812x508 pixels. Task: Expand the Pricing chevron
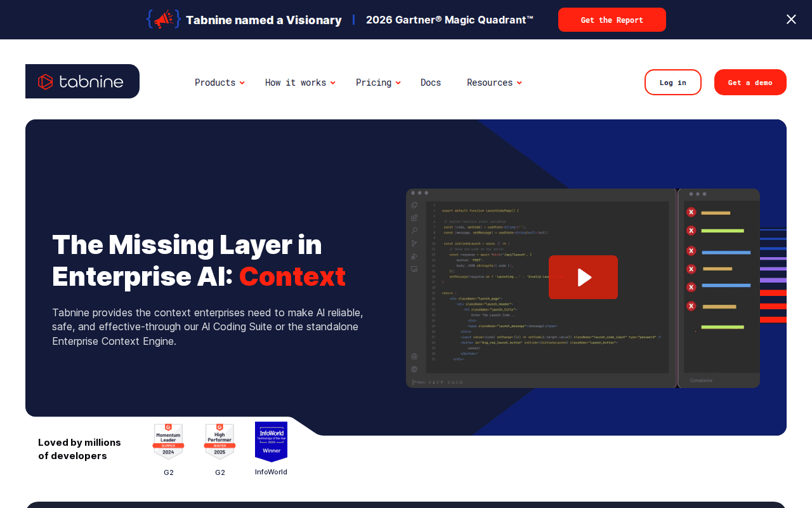pos(398,83)
